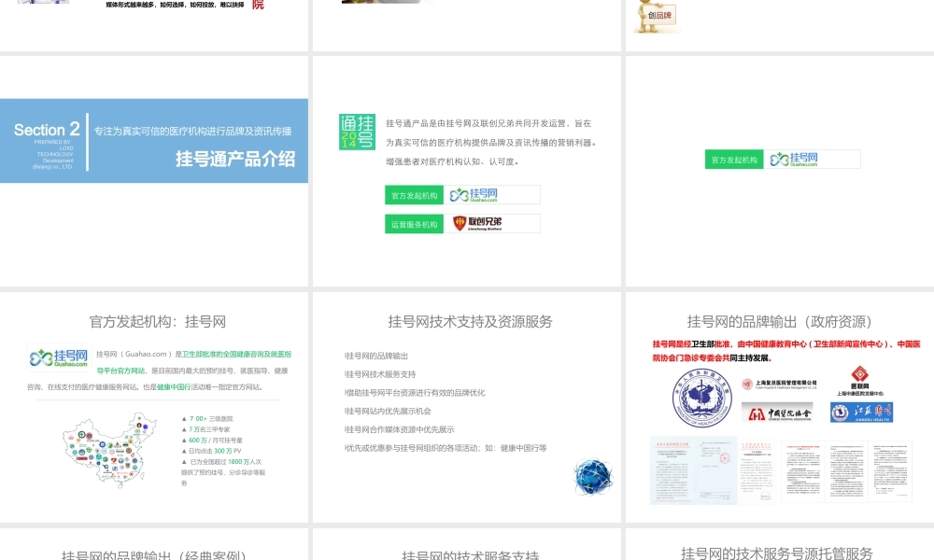
Task: Select the title 挂号网的品牌输出（政府资源）
Action: click(x=779, y=322)
